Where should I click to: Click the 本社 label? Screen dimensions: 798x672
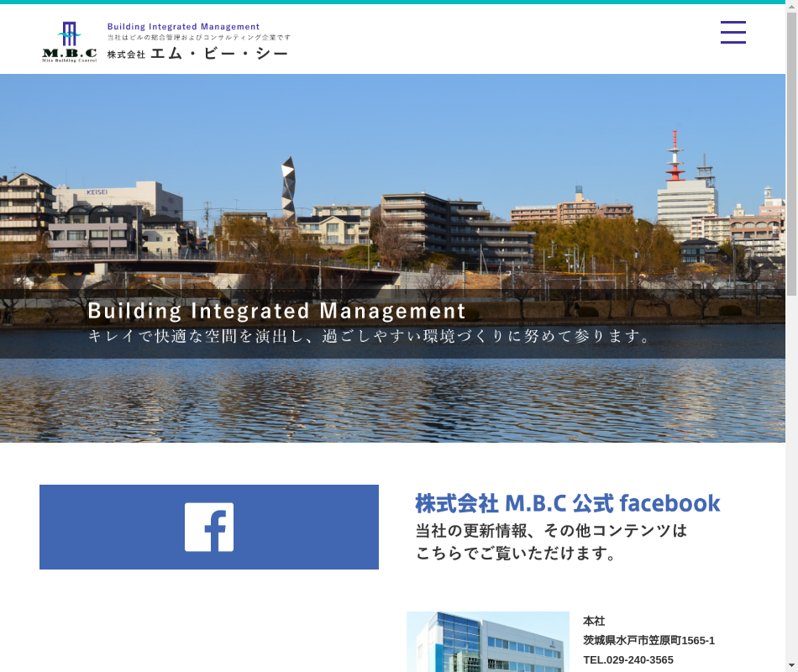594,621
